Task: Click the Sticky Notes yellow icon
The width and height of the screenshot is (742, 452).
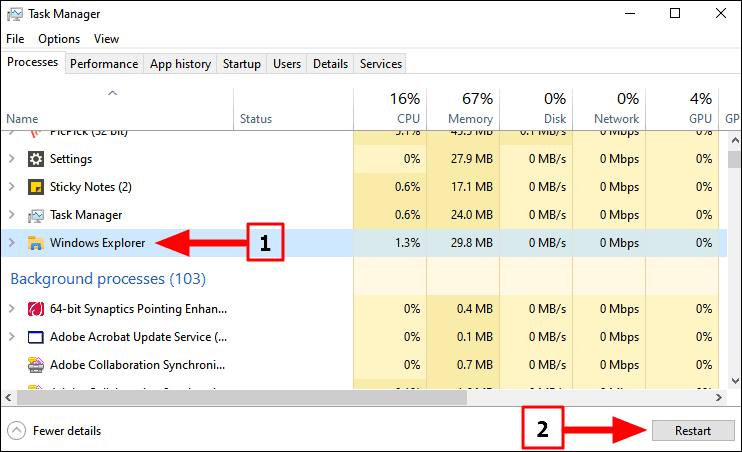Action: (x=35, y=187)
